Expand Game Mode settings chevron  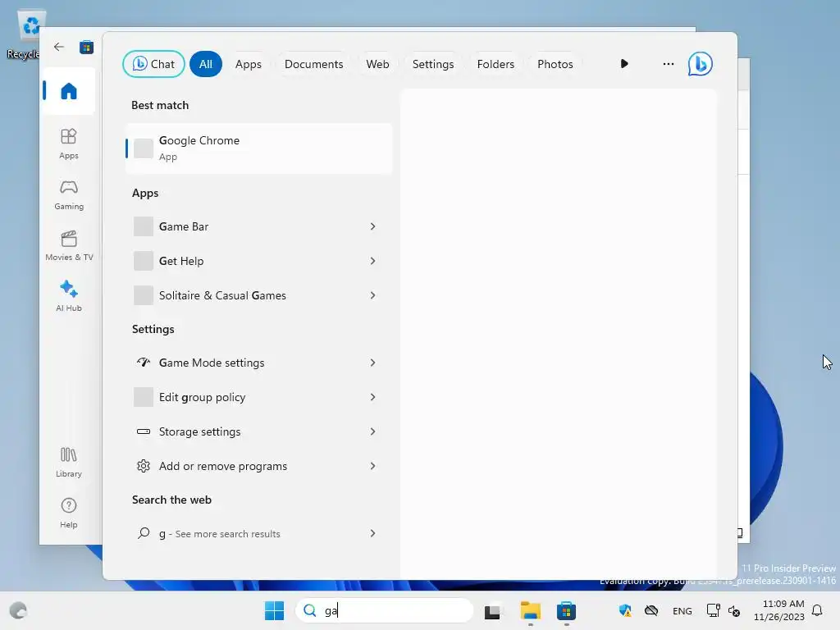pyautogui.click(x=373, y=363)
